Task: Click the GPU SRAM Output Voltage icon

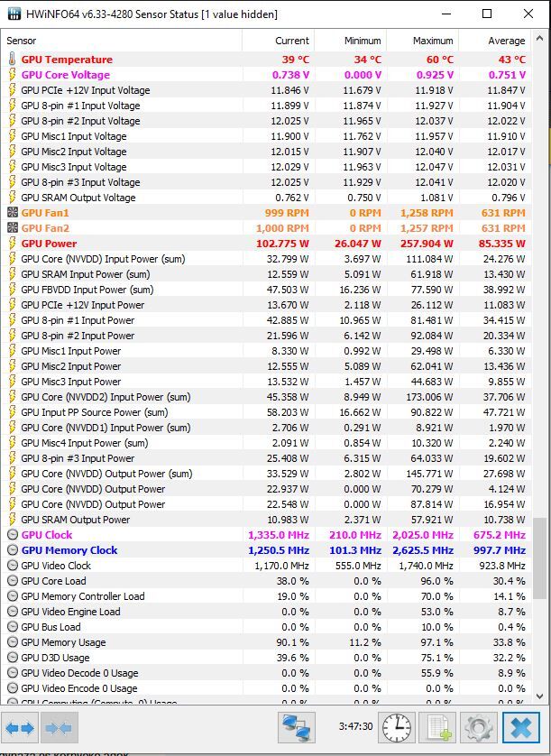Action: (x=13, y=198)
